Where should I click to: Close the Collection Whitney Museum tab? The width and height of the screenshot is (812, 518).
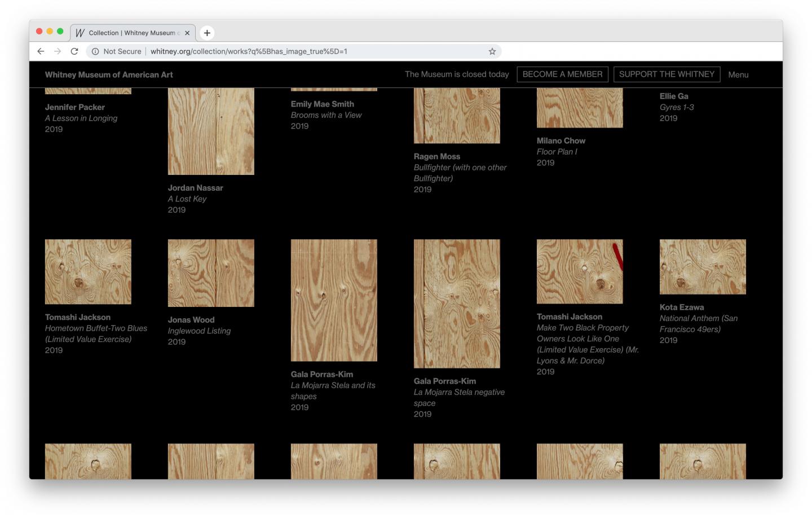187,33
